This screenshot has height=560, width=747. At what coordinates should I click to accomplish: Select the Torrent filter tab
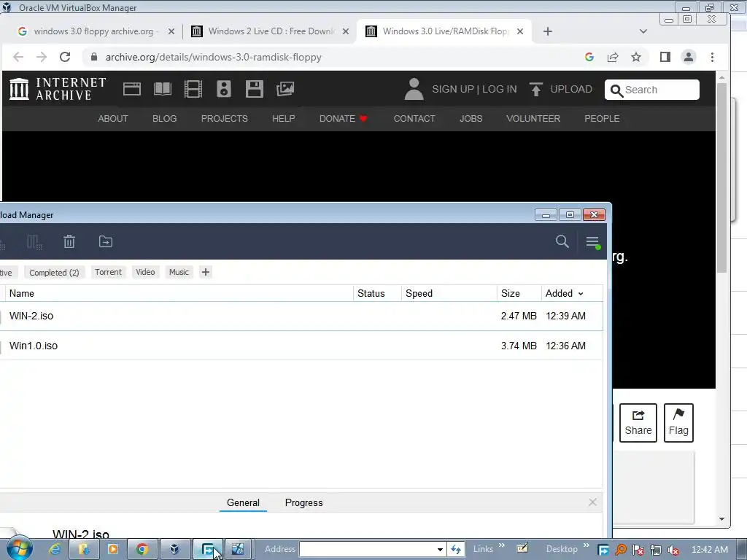click(108, 272)
